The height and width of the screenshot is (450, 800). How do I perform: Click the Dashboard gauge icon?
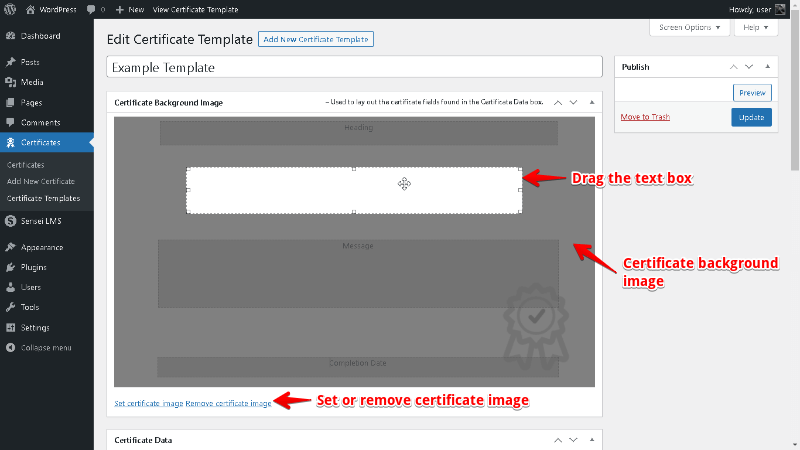pyautogui.click(x=10, y=36)
